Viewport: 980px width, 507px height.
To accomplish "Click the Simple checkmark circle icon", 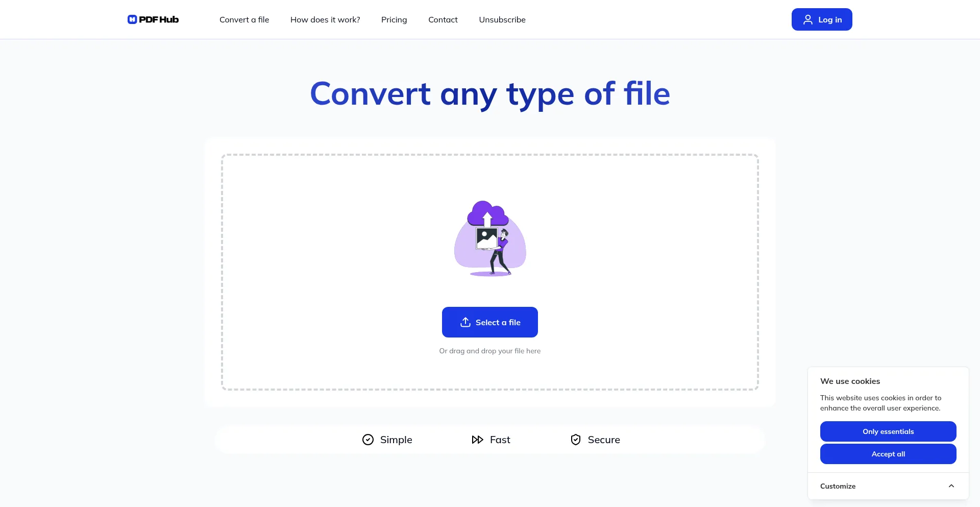I will (367, 440).
